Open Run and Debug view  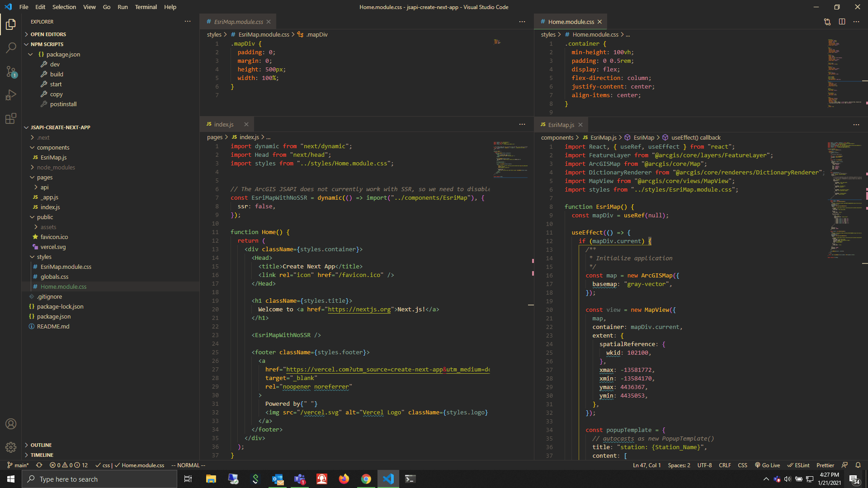11,95
